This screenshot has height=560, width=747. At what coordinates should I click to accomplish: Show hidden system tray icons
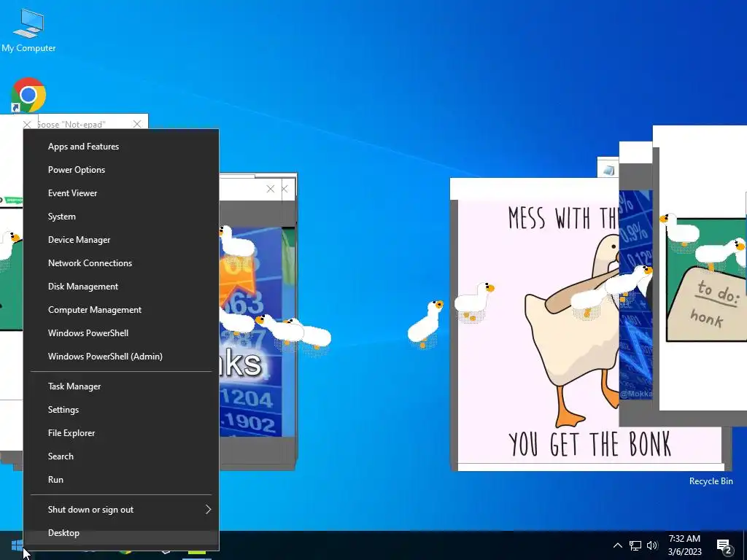click(x=617, y=545)
